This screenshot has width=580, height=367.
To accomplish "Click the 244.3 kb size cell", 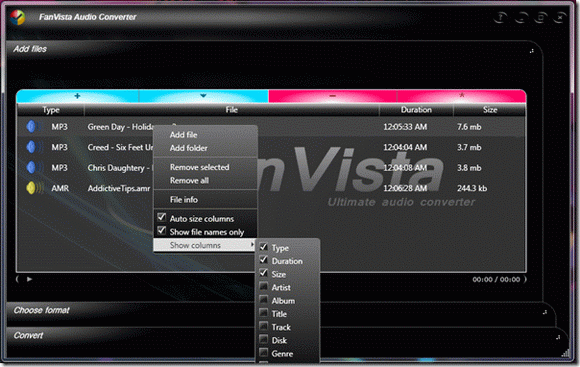I will pos(472,188).
